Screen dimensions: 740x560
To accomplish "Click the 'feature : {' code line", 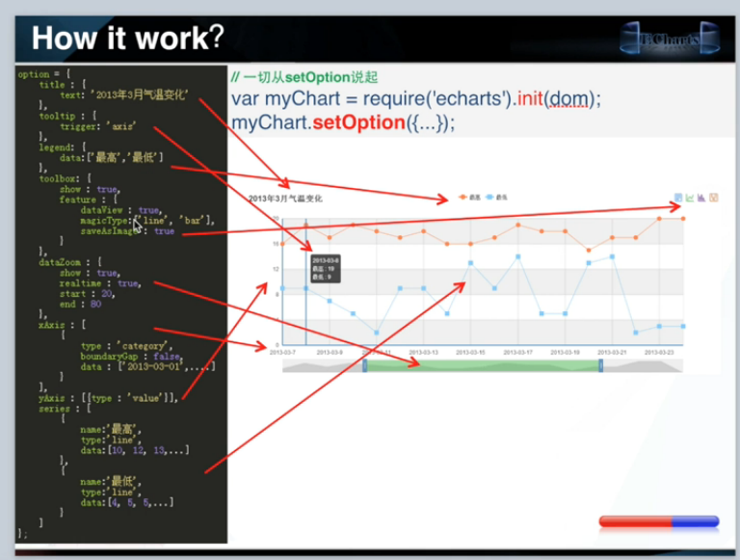I will click(x=89, y=200).
